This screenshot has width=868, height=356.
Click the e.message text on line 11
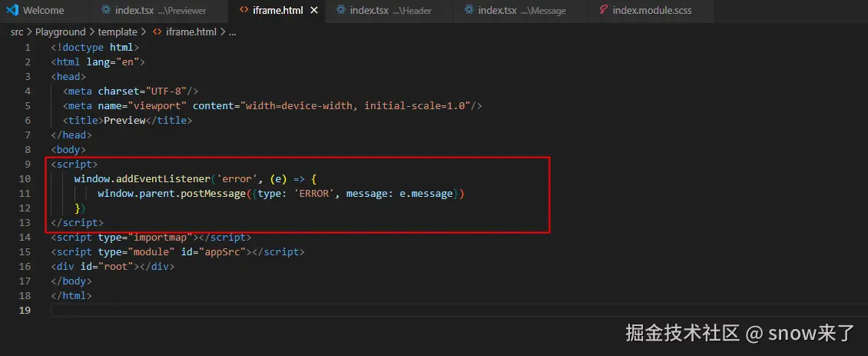(426, 194)
